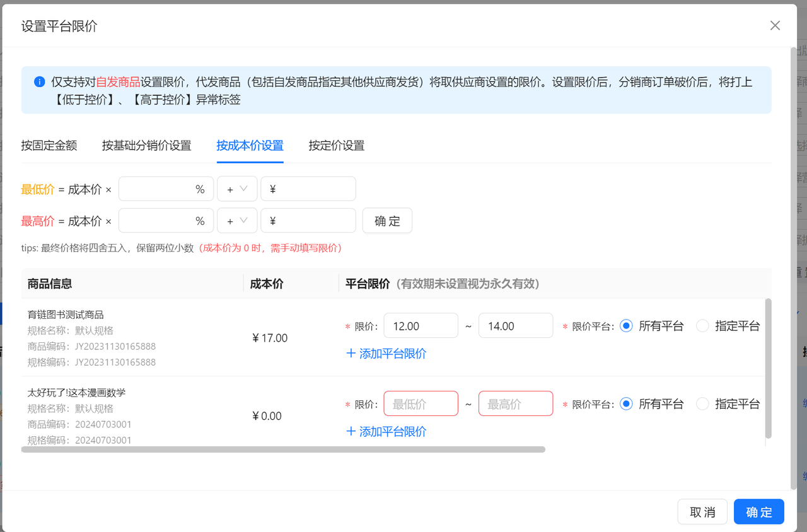Open the 按定价设置 tab

click(x=337, y=146)
